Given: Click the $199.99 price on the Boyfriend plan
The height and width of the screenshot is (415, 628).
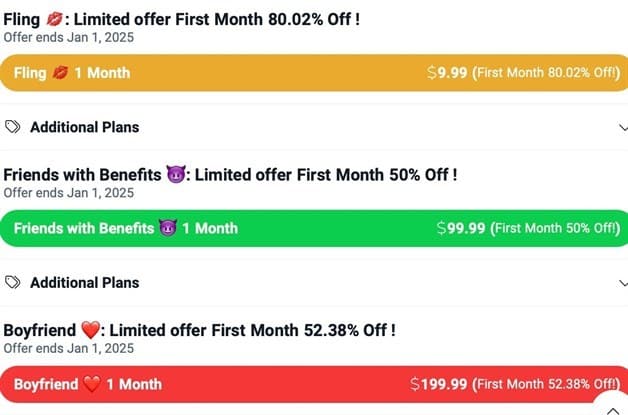Looking at the screenshot, I should pos(438,384).
